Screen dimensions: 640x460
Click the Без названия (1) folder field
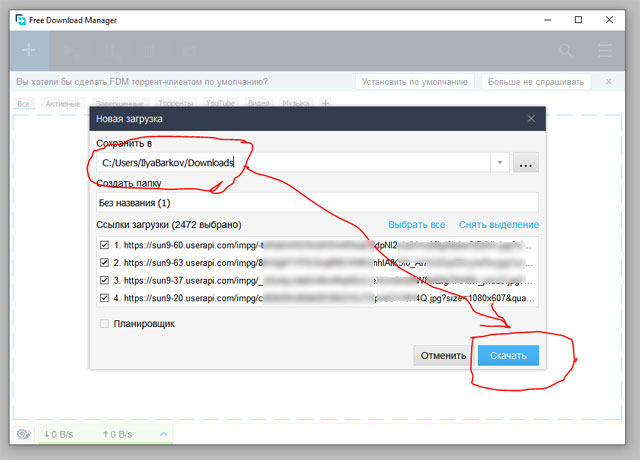317,202
